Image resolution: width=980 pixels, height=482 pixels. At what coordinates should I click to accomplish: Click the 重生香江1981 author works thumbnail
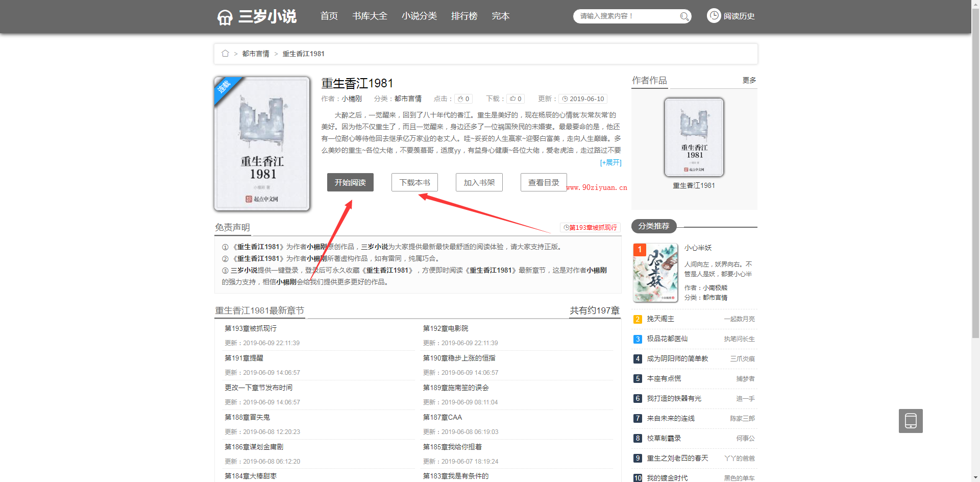click(694, 137)
